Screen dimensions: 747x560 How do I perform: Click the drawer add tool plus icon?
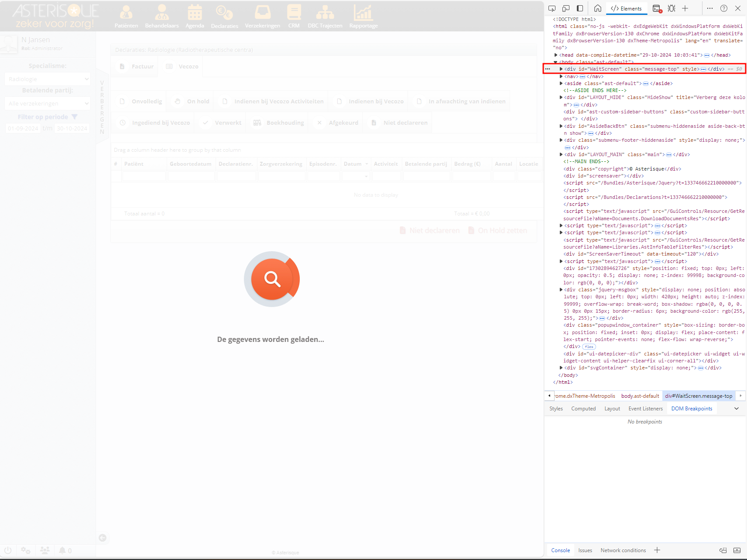[x=657, y=550]
